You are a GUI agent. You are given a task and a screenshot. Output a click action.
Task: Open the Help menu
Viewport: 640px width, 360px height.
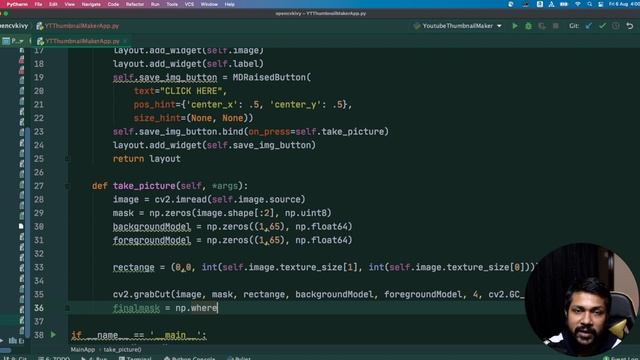click(x=229, y=4)
